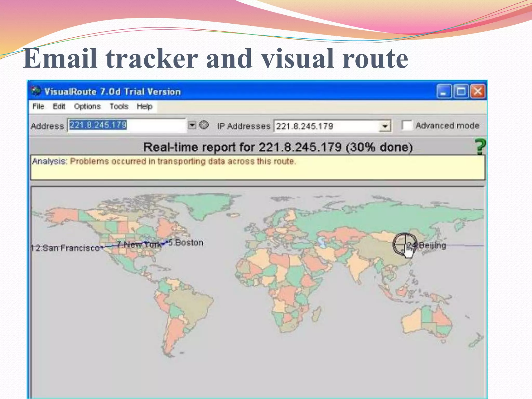Click the green question mark help icon
Screen dimensions: 532x399
(x=480, y=147)
